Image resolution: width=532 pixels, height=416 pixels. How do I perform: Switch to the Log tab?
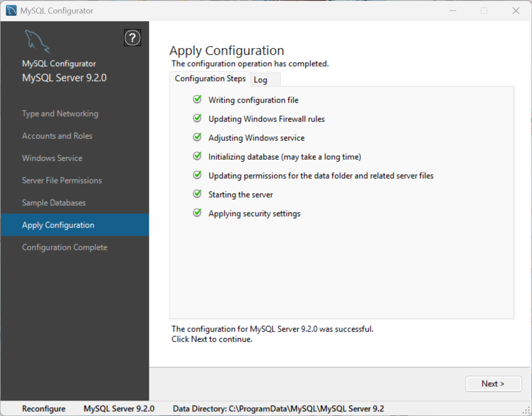[x=266, y=80]
